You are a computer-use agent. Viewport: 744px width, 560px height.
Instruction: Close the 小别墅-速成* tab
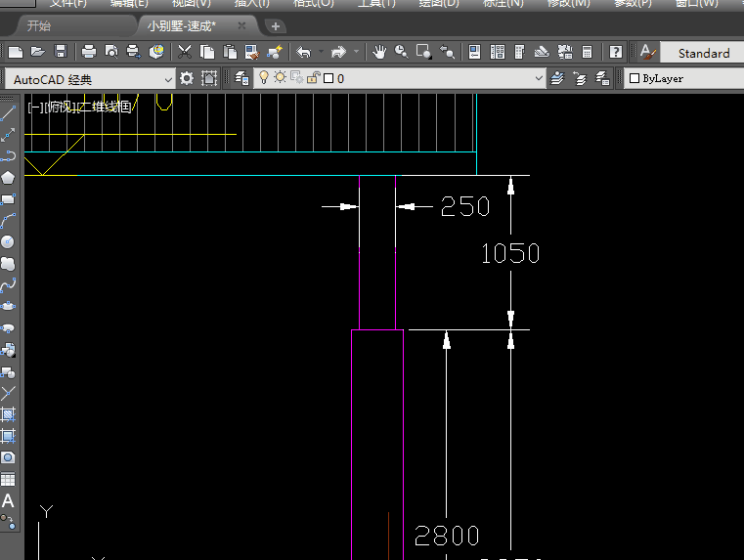(x=241, y=25)
